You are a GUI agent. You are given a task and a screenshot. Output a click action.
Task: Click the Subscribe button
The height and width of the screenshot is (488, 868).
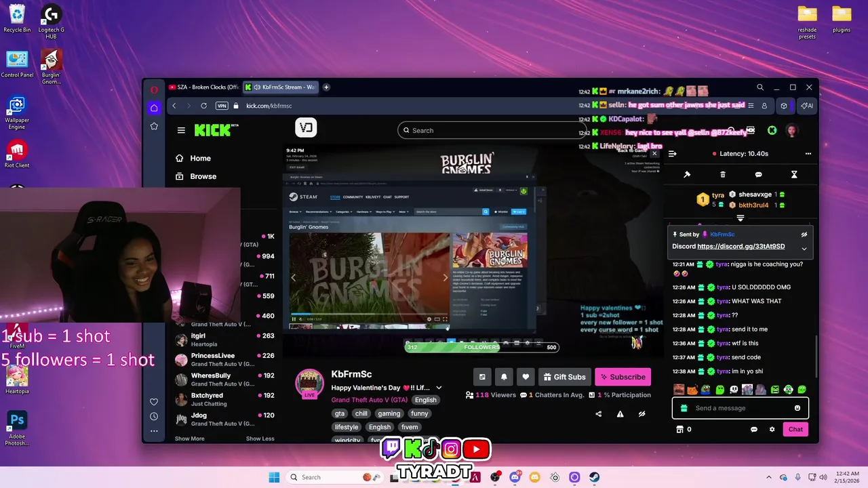click(623, 377)
